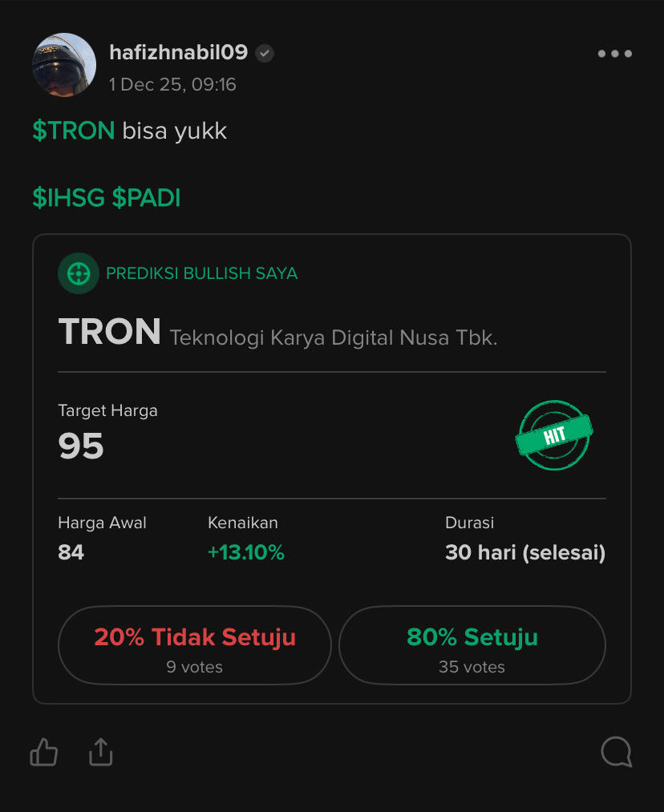The height and width of the screenshot is (812, 664).
Task: Open TRON stock title in prediction card
Action: tap(110, 333)
